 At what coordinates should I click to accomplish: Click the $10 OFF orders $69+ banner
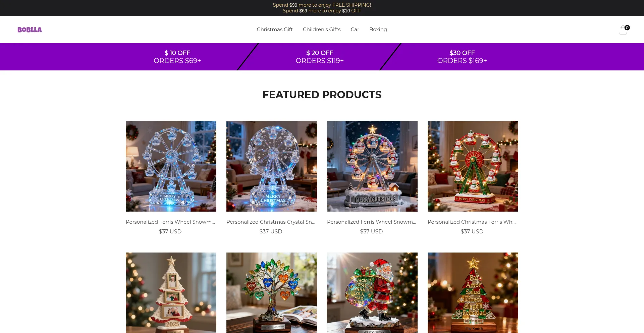[177, 57]
